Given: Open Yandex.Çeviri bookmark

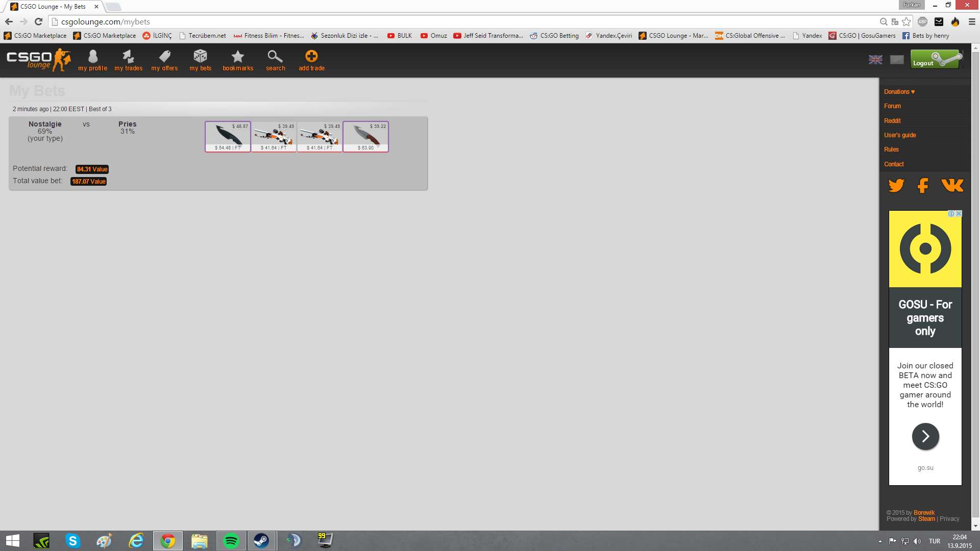Looking at the screenshot, I should pos(609,36).
